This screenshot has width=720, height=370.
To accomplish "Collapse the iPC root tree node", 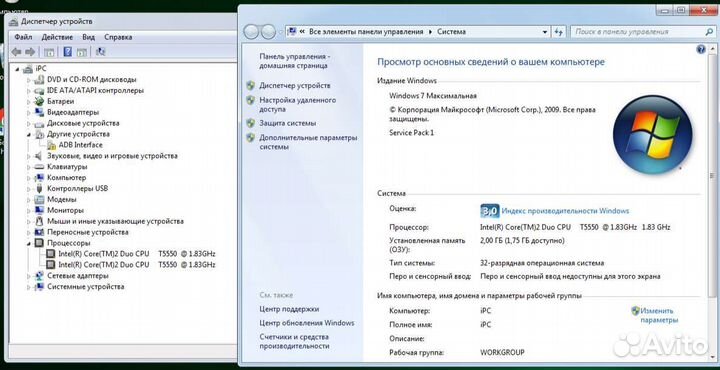I will (17, 68).
